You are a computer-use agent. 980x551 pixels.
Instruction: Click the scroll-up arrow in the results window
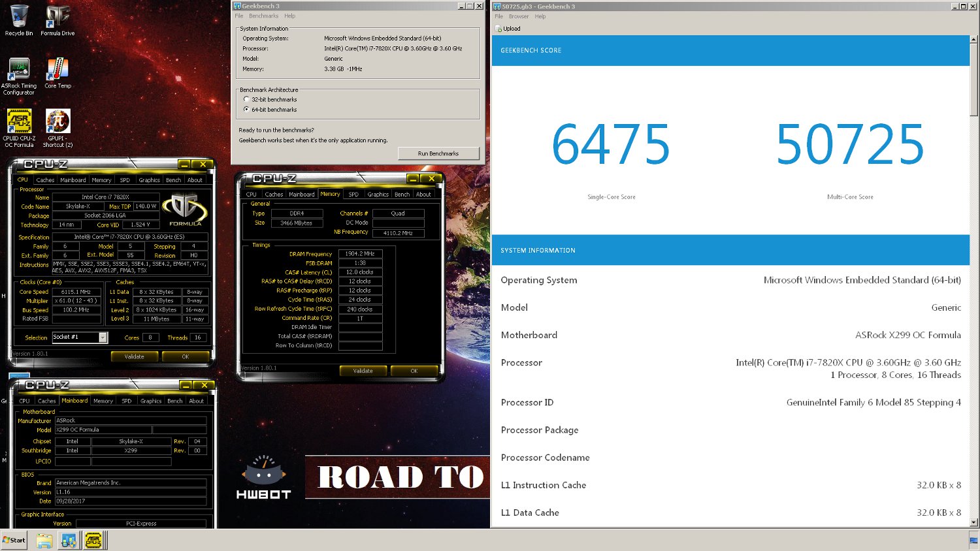pyautogui.click(x=974, y=40)
